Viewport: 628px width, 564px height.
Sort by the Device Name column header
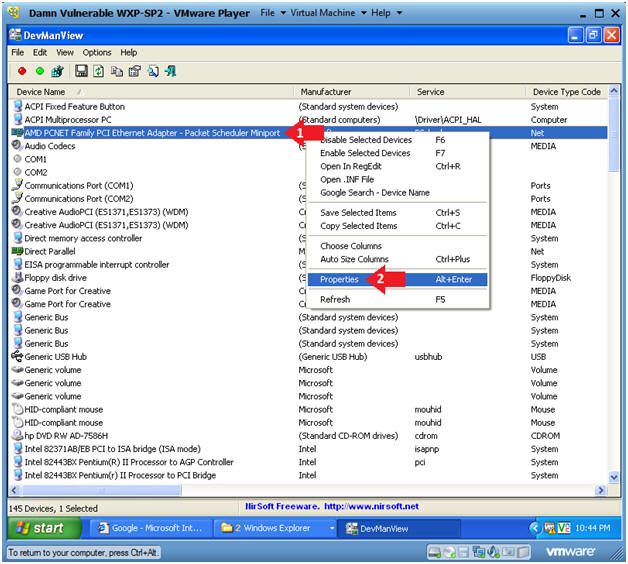[151, 92]
